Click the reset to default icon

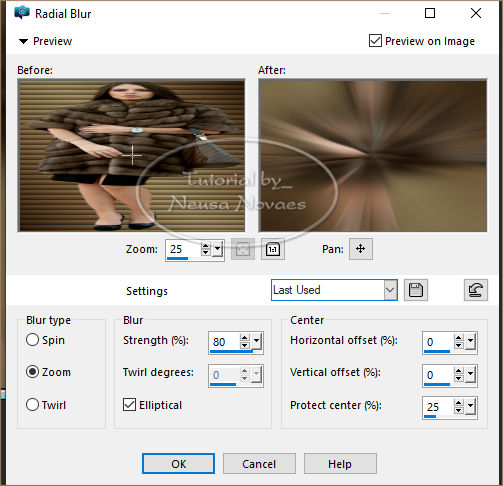click(476, 290)
